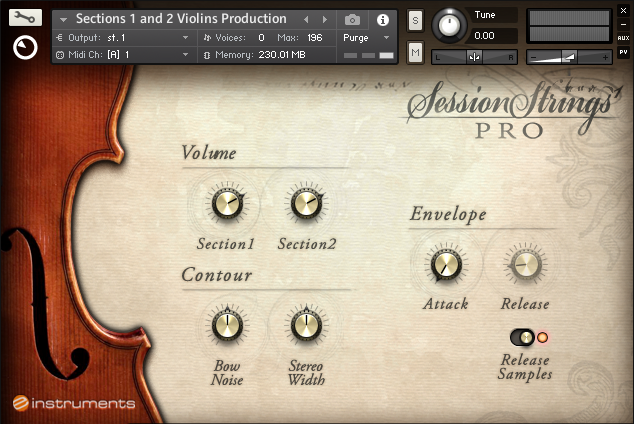
Task: Click the instrument name Sections 1 and 2 Violins Production
Action: click(x=181, y=19)
